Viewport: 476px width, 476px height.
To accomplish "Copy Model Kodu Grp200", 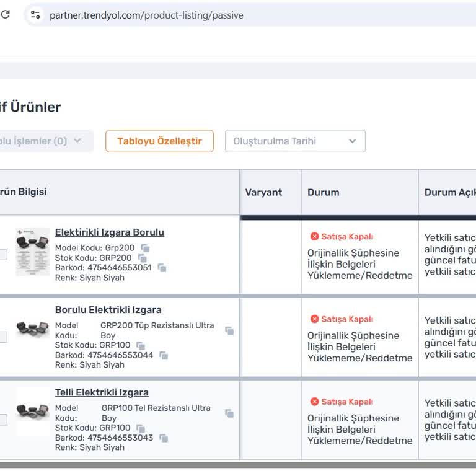I will (146, 249).
